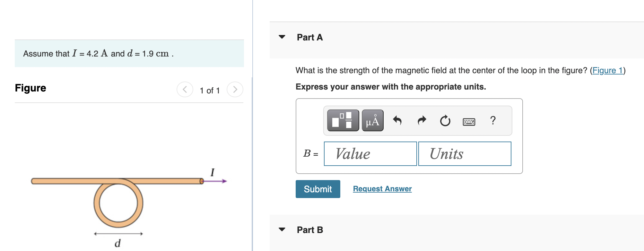Submit the answer for Part A
The image size is (644, 251).
(318, 189)
